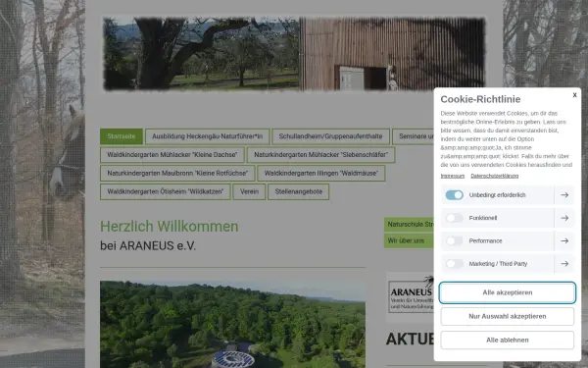Open the Seminare menu item
This screenshot has height=368, width=588.
coord(414,136)
